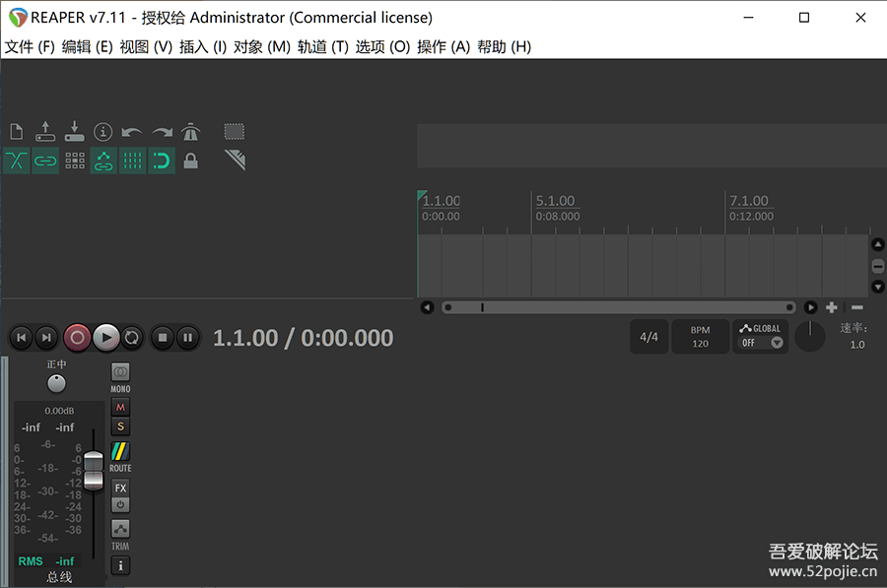Image resolution: width=887 pixels, height=588 pixels.
Task: Click the dashed rectangle toolbar icon
Action: click(235, 132)
